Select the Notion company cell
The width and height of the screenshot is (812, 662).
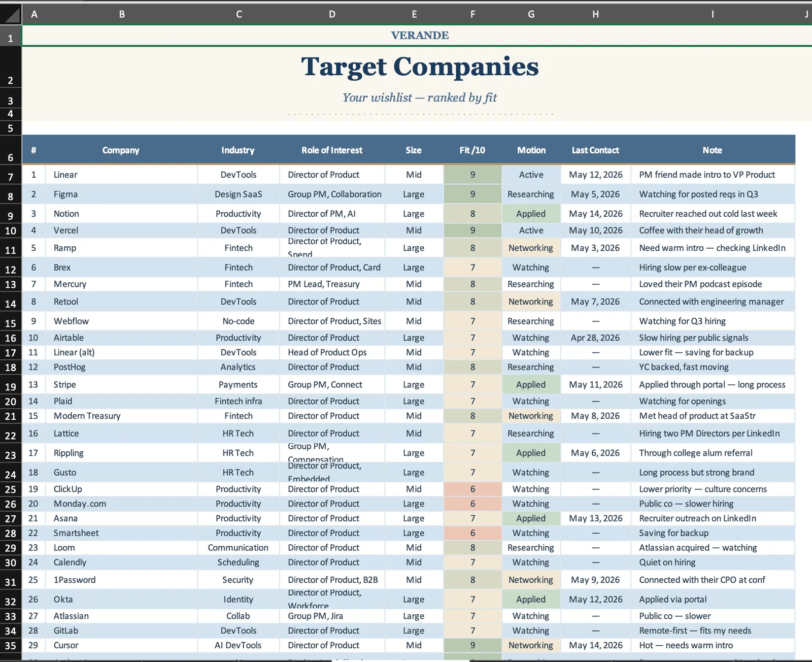pyautogui.click(x=121, y=214)
